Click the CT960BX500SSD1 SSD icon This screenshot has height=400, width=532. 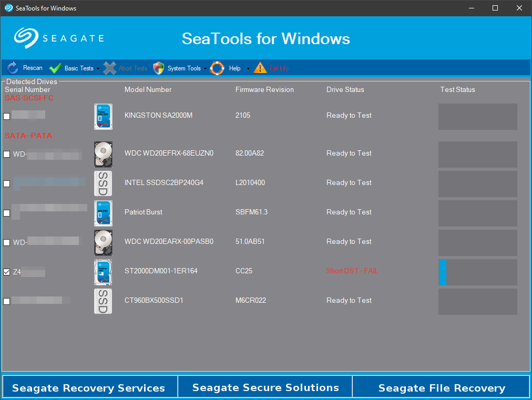click(103, 301)
